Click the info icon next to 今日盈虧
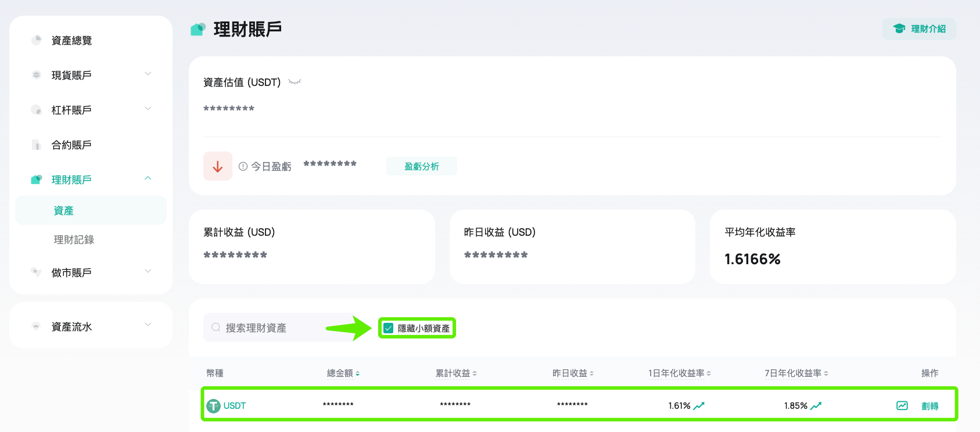Screen dimensions: 980x432 pyautogui.click(x=243, y=166)
